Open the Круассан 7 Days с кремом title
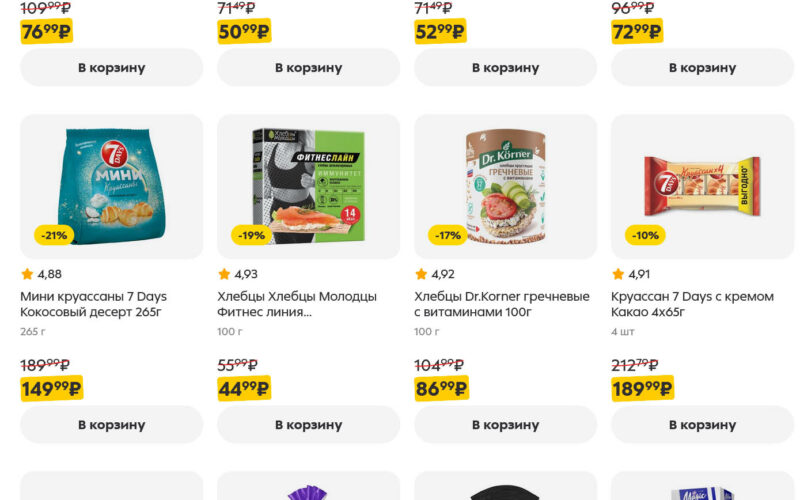 click(x=690, y=304)
